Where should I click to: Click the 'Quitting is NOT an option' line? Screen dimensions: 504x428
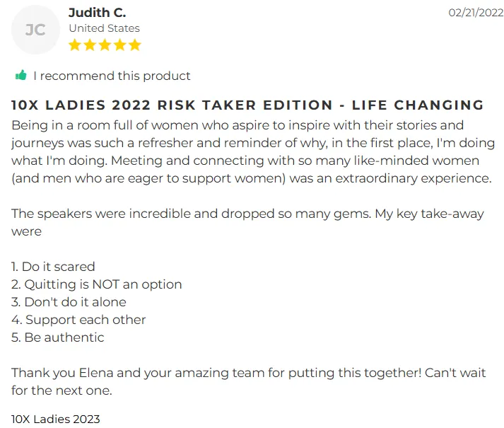pyautogui.click(x=96, y=284)
